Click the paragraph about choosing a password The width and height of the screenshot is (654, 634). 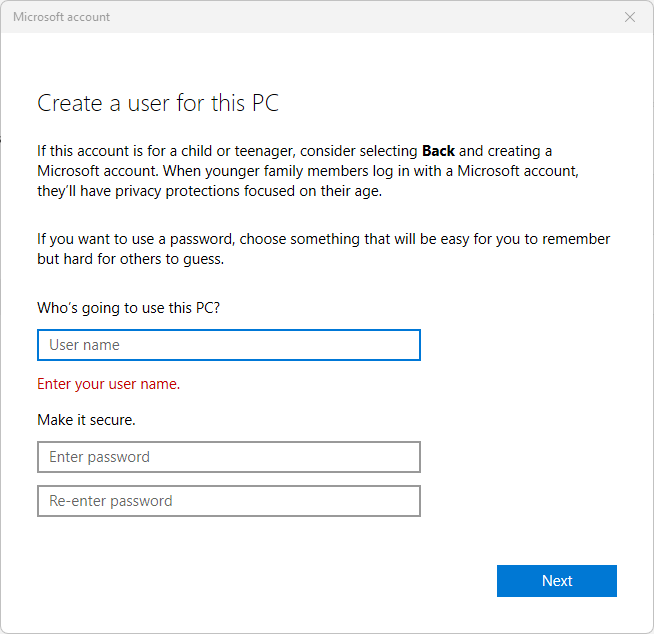click(x=323, y=249)
